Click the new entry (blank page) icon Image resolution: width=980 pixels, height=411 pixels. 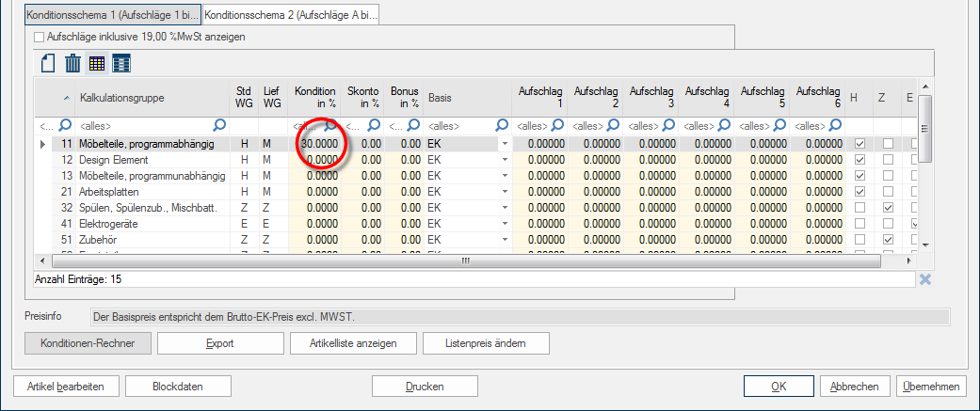pyautogui.click(x=48, y=63)
